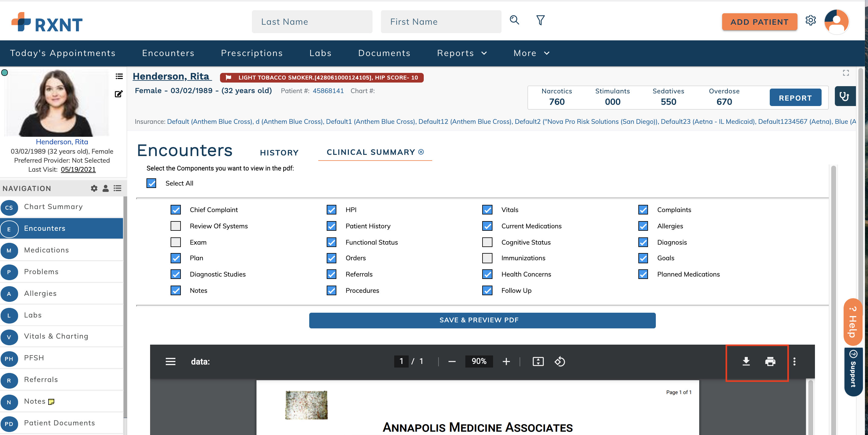This screenshot has height=435, width=868.
Task: Click the patient search magnifier icon
Action: coord(514,20)
